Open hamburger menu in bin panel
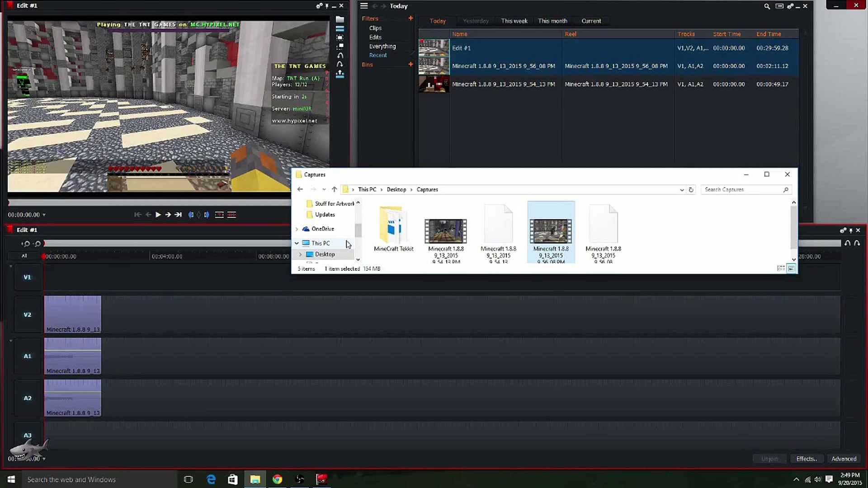 pos(364,6)
